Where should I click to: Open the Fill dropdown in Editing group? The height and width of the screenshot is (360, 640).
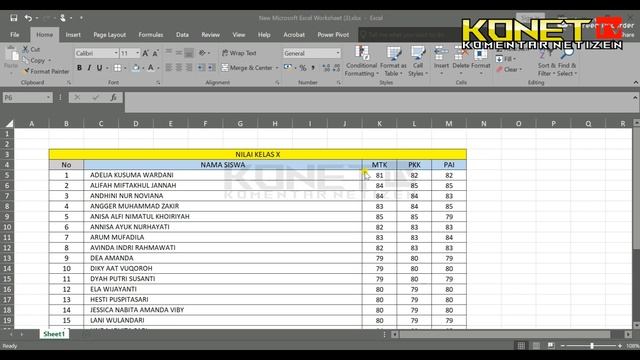(x=506, y=59)
